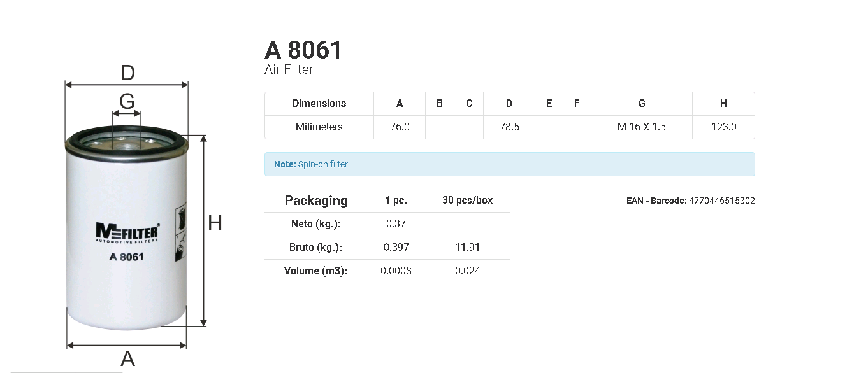Select column header B in dimensions table
The width and height of the screenshot is (868, 373).
pos(440,103)
